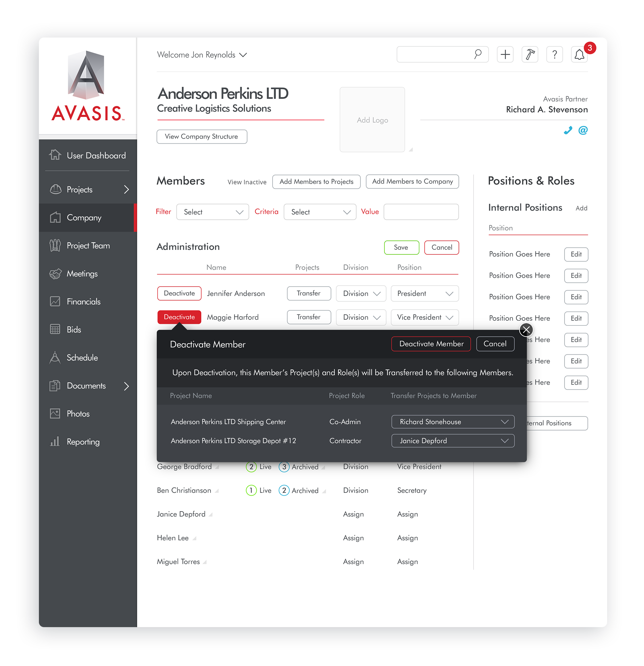The height and width of the screenshot is (666, 644).
Task: Click the Avasis logo
Action: (x=88, y=86)
